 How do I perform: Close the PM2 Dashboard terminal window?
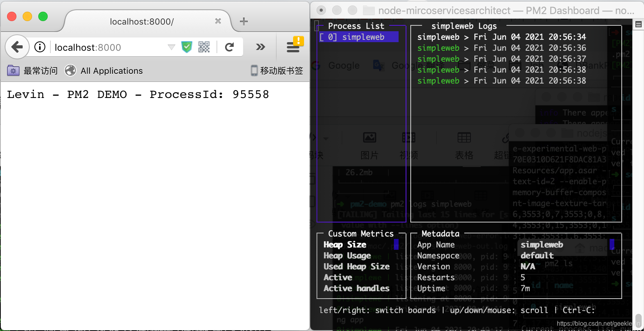(321, 10)
